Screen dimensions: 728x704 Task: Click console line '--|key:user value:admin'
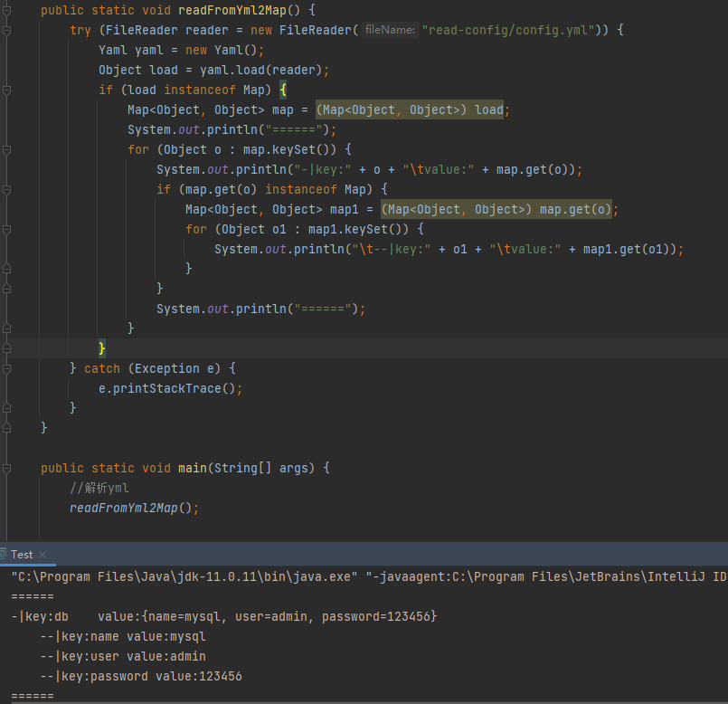pyautogui.click(x=123, y=657)
